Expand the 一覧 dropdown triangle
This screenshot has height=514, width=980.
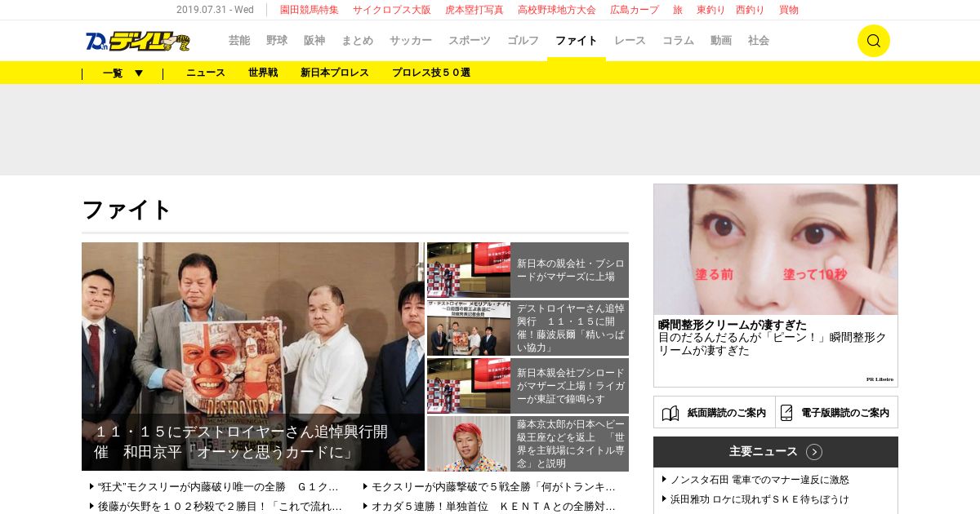139,73
